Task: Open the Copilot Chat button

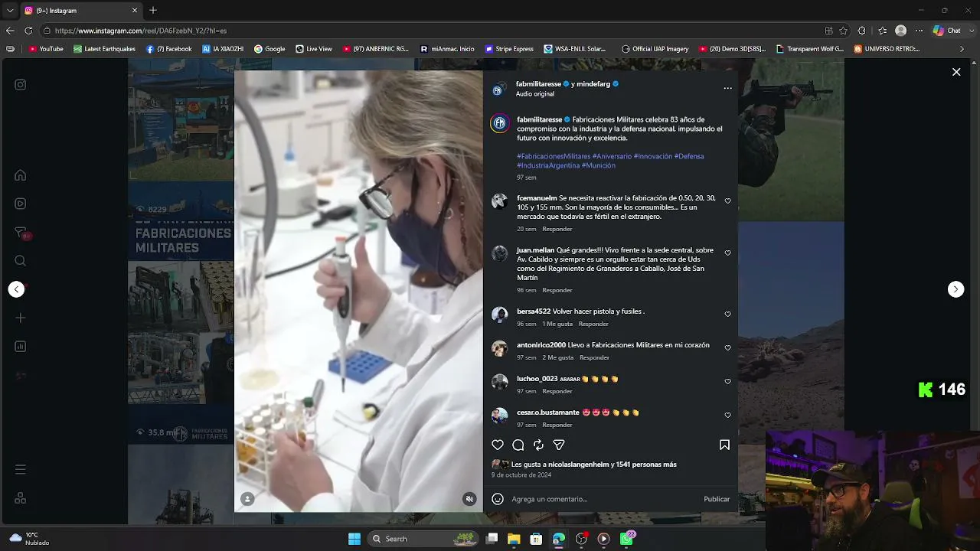Action: click(946, 31)
